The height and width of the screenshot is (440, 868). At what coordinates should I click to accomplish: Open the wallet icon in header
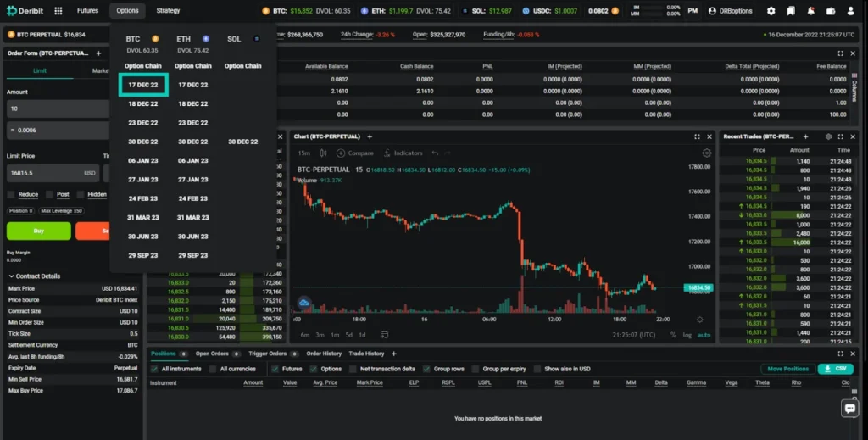click(x=832, y=11)
